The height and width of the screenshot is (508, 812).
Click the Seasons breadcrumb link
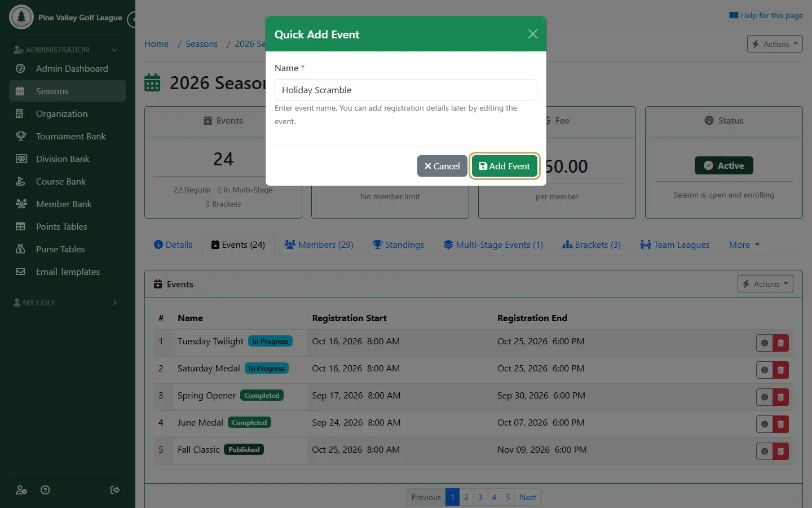tap(201, 44)
